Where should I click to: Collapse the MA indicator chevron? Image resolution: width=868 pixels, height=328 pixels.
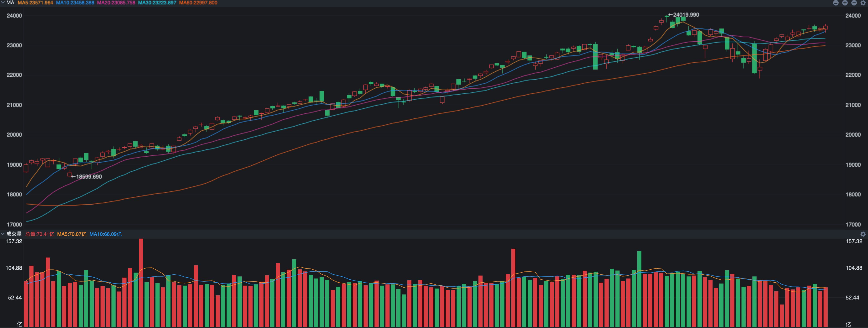coord(3,2)
